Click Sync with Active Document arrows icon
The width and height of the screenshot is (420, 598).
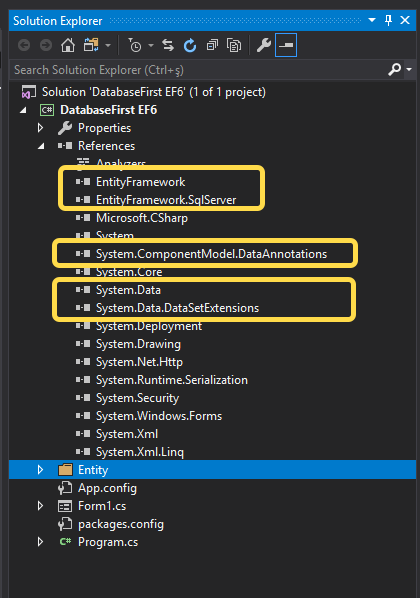click(168, 45)
